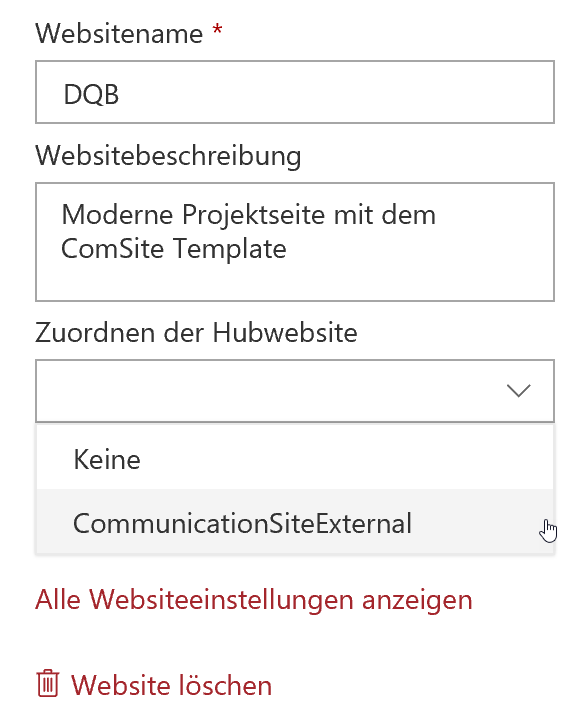Click the Zuordnen der Hubwebsite label
Image resolution: width=586 pixels, height=725 pixels.
click(x=196, y=332)
